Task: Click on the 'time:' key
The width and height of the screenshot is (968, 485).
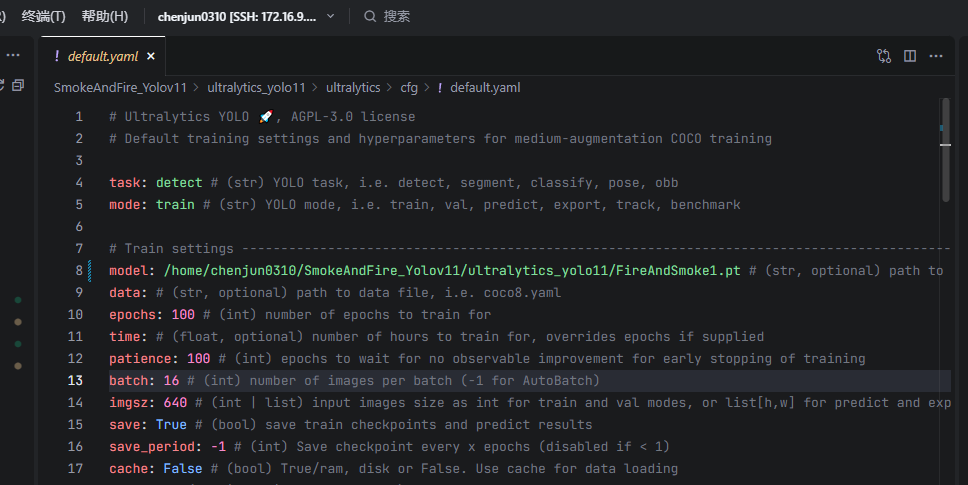Action: (128, 336)
